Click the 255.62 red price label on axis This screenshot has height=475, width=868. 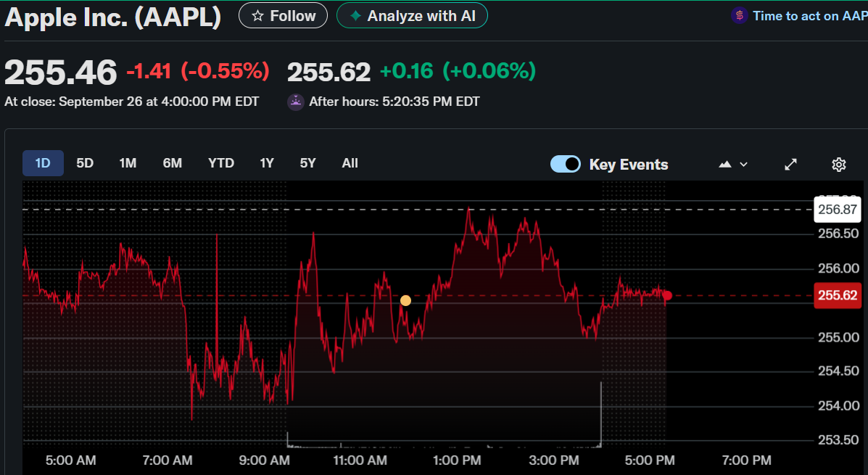[837, 296]
